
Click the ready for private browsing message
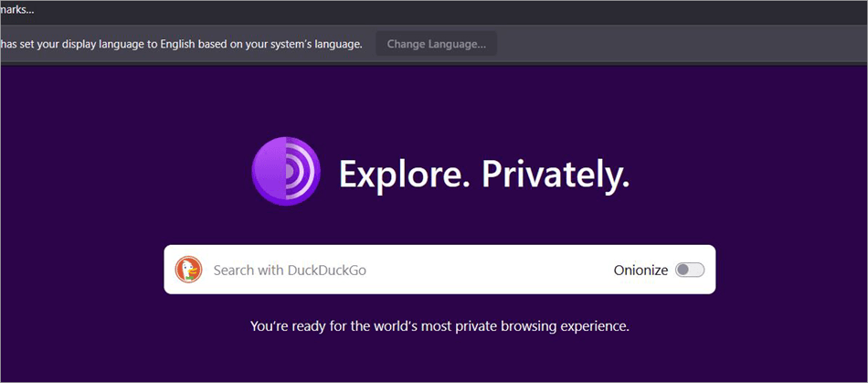click(440, 326)
